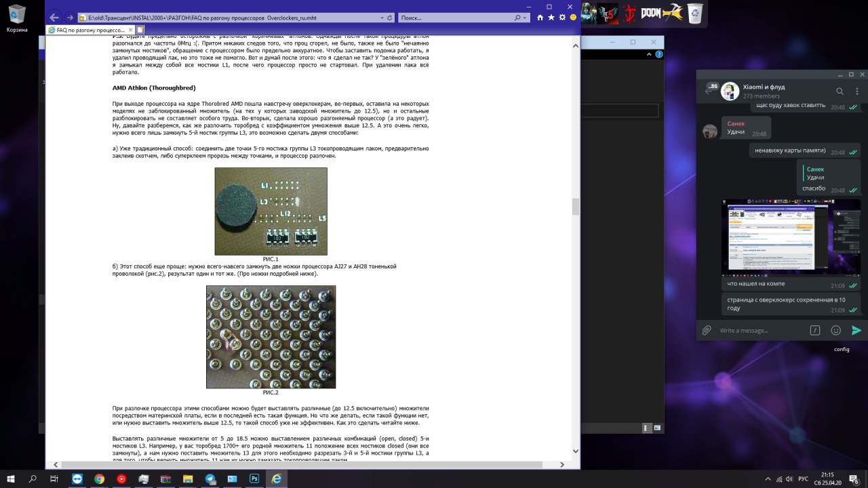Switch to Internet Explorer on the taskbar

click(276, 479)
